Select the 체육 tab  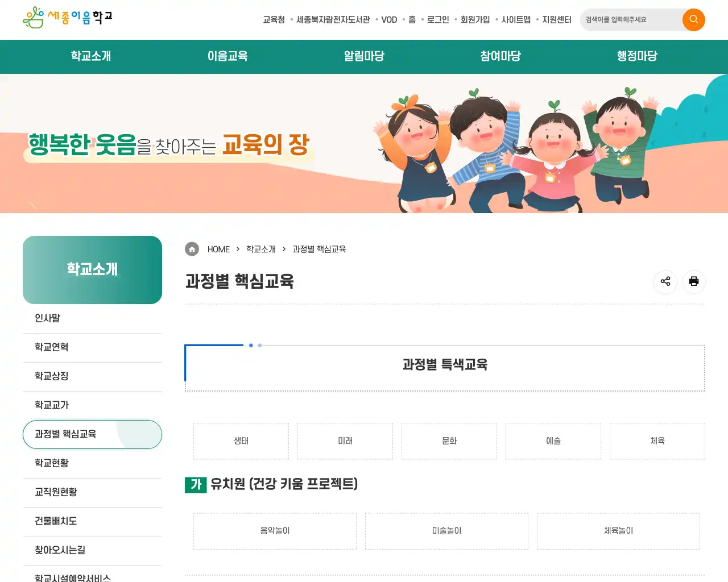pyautogui.click(x=657, y=441)
